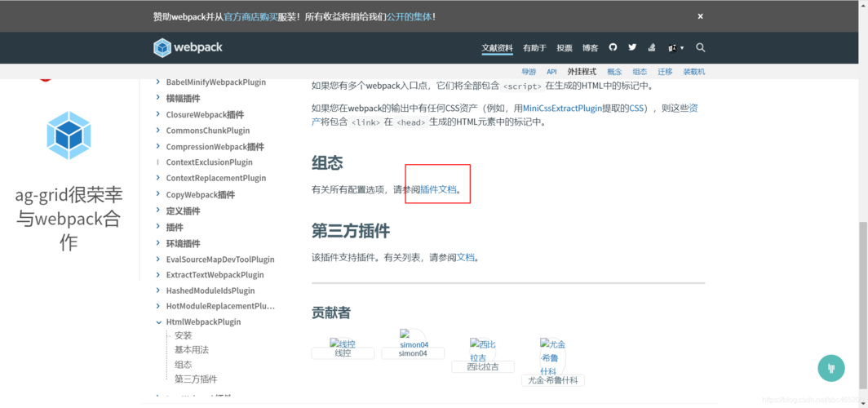Open webpack Twitter icon link
868x408 pixels.
(x=632, y=47)
